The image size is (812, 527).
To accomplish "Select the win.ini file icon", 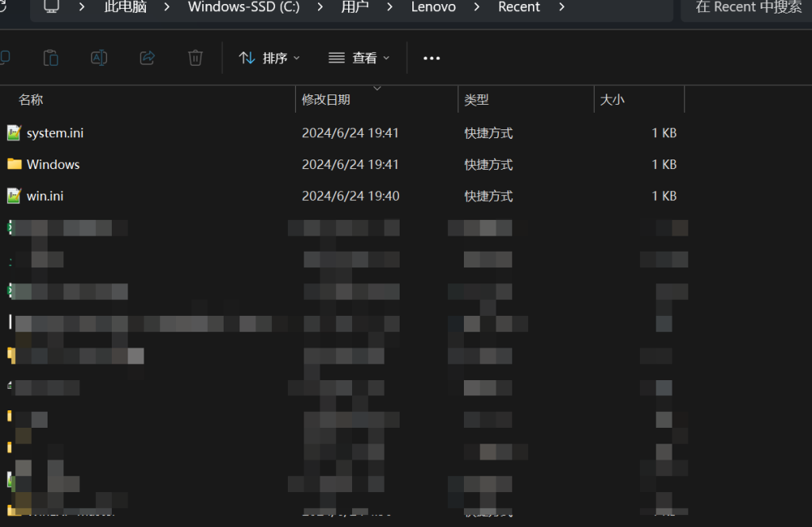I will pos(13,195).
